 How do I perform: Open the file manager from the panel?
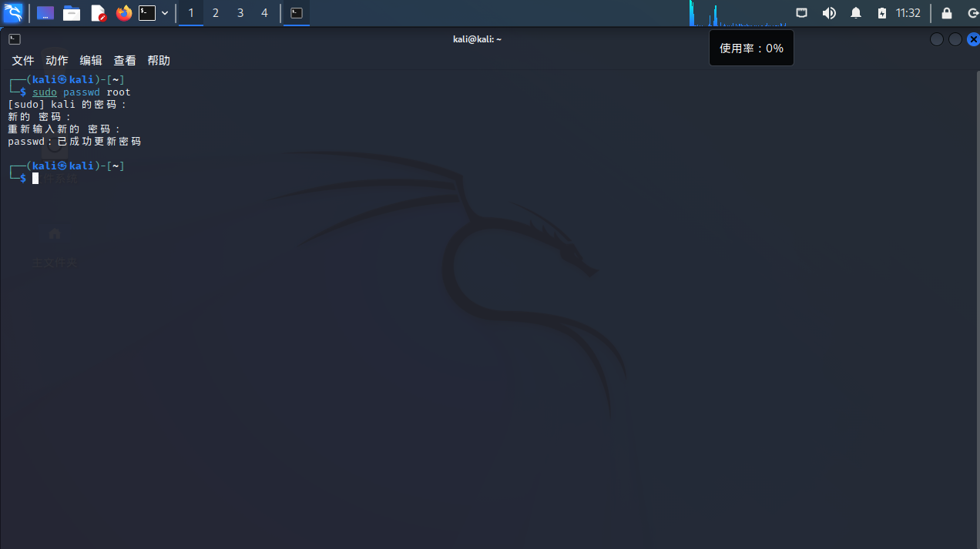[72, 13]
